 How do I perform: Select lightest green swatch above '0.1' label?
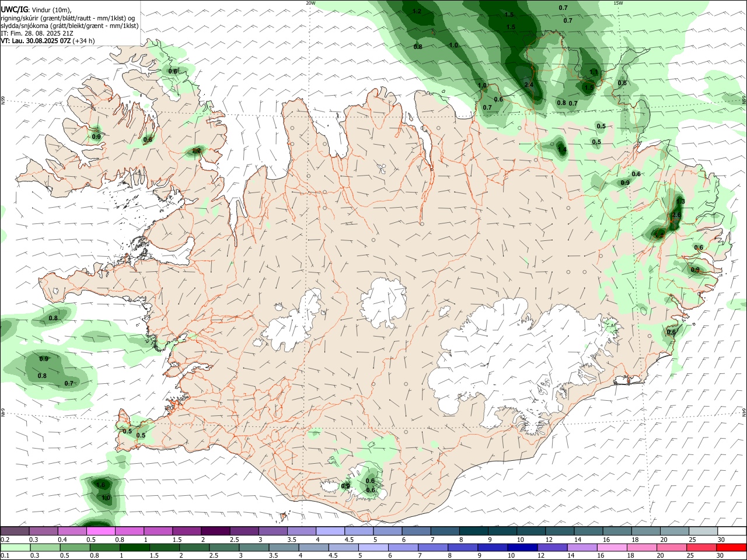pyautogui.click(x=15, y=548)
